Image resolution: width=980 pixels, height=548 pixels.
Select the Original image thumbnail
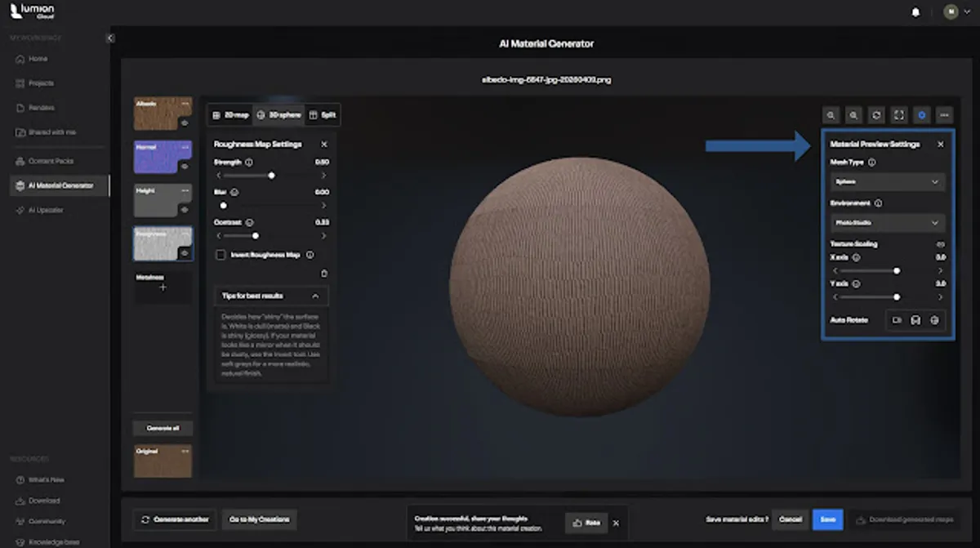(163, 461)
